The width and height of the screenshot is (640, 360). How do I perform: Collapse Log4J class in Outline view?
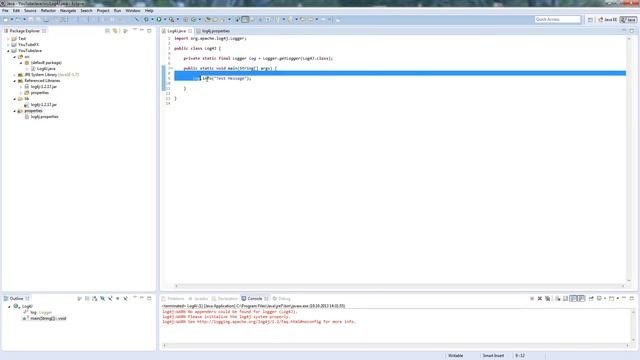click(9, 307)
